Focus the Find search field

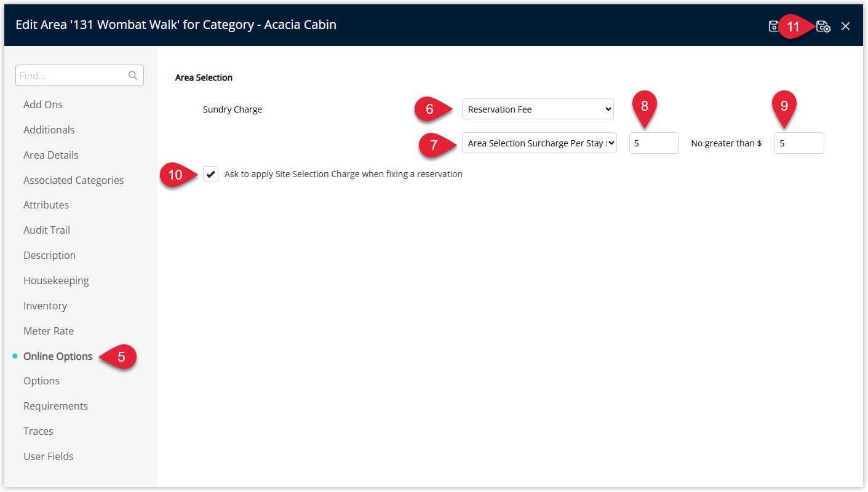79,76
